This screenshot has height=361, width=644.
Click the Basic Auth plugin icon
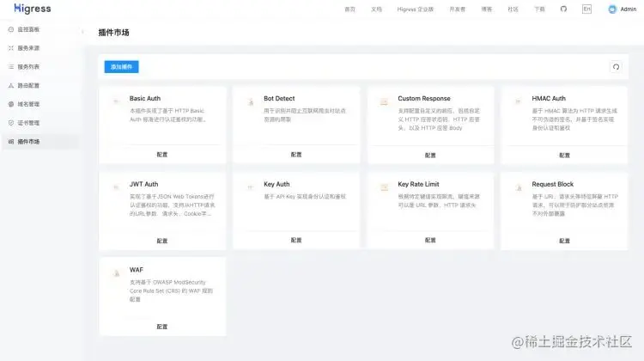click(x=117, y=101)
